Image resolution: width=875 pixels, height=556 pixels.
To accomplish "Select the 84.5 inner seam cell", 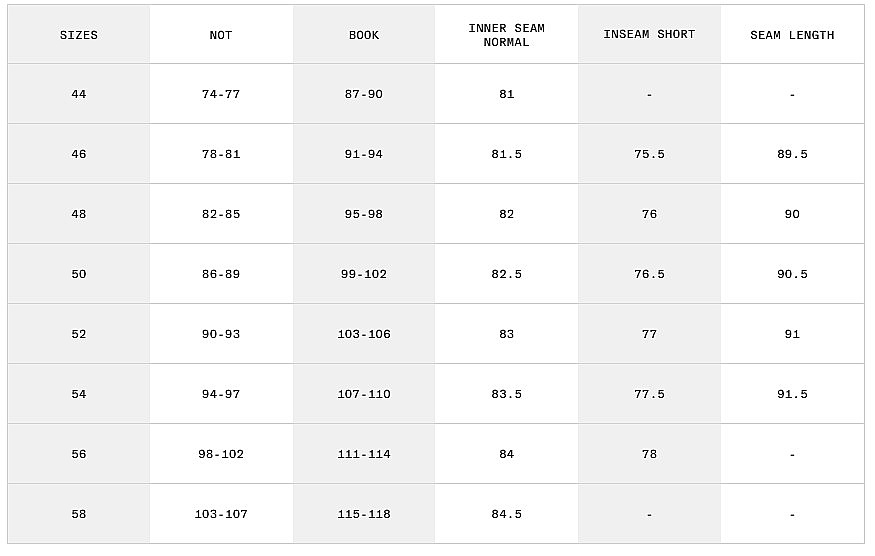I will 507,514.
